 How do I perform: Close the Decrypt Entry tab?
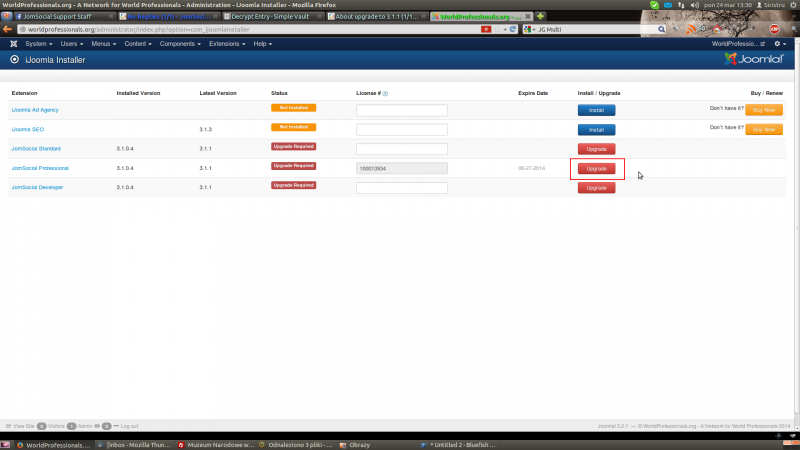[x=319, y=16]
